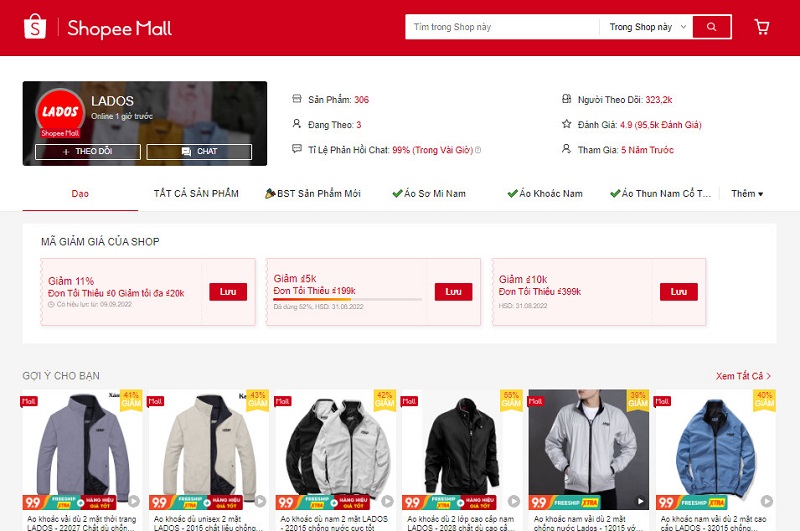Play video on the blue jacket product
This screenshot has height=531, width=800.
pyautogui.click(x=766, y=501)
